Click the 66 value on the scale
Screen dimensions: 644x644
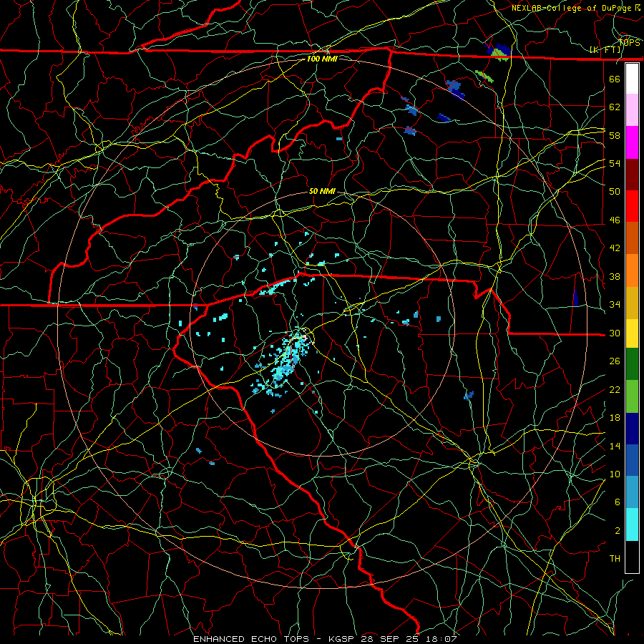pos(615,79)
